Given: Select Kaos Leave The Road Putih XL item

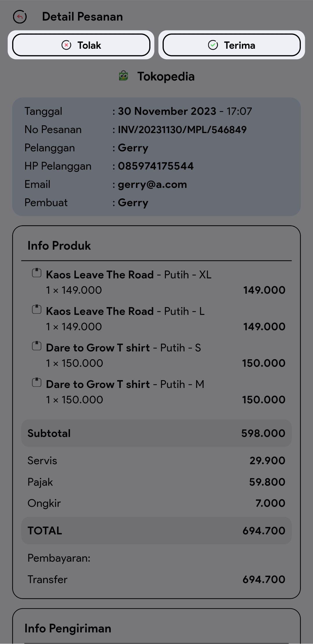Looking at the screenshot, I should coord(129,275).
